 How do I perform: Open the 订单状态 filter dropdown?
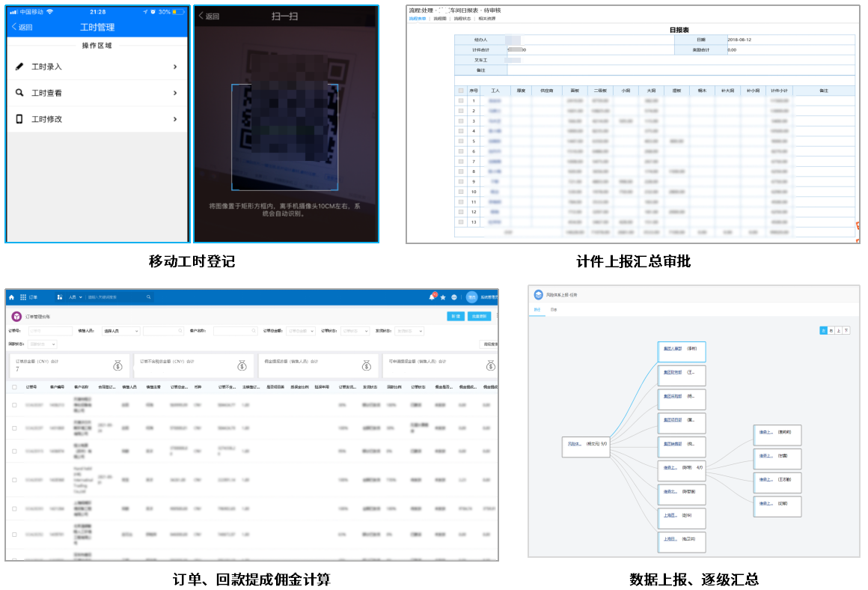click(x=355, y=331)
